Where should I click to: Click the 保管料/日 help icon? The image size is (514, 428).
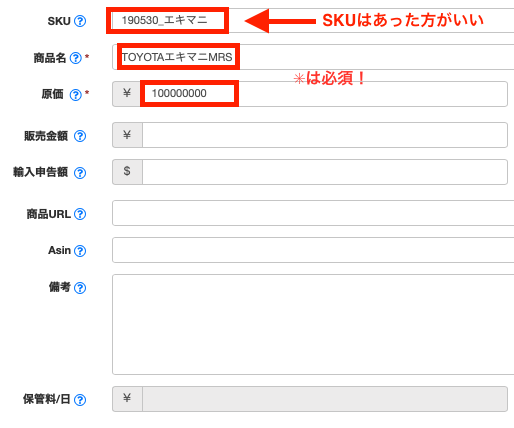80,400
